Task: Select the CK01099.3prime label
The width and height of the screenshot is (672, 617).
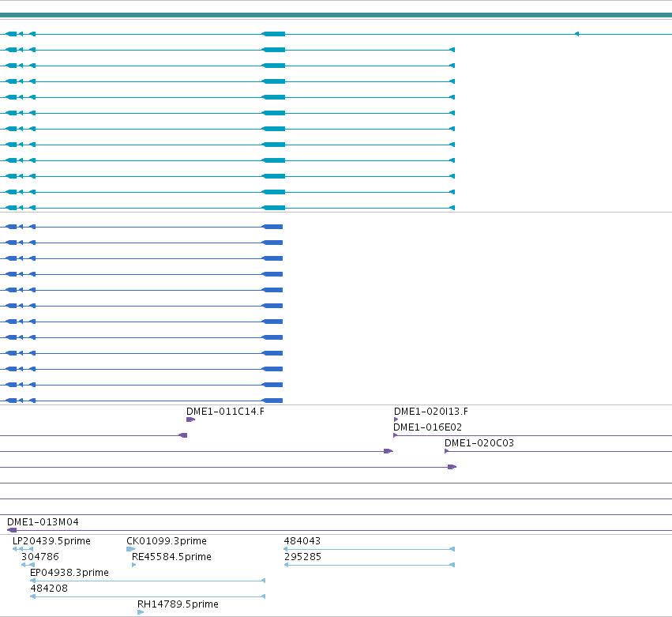Action: pyautogui.click(x=167, y=540)
